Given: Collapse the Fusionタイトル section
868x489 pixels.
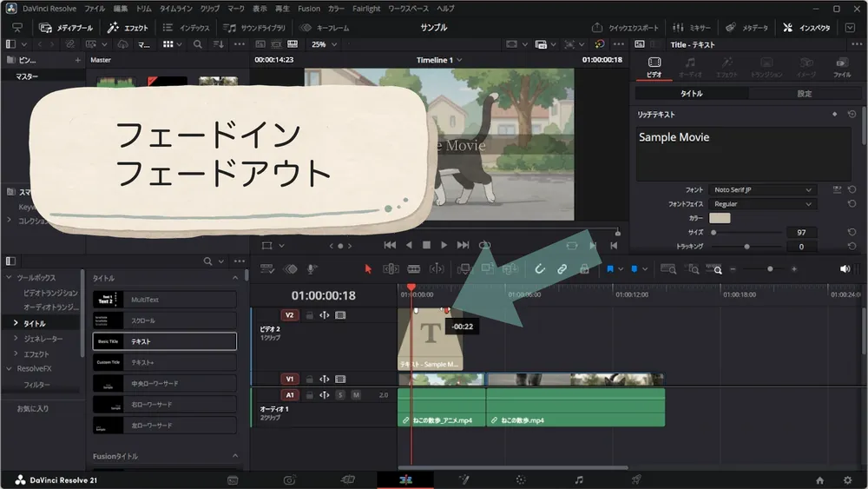Looking at the screenshot, I should click(235, 456).
